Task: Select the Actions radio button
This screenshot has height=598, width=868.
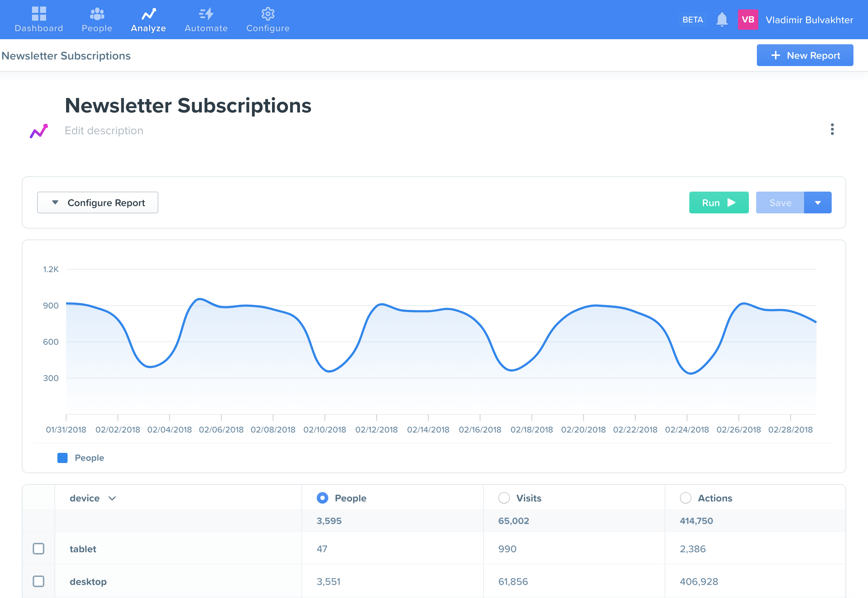Action: click(686, 498)
